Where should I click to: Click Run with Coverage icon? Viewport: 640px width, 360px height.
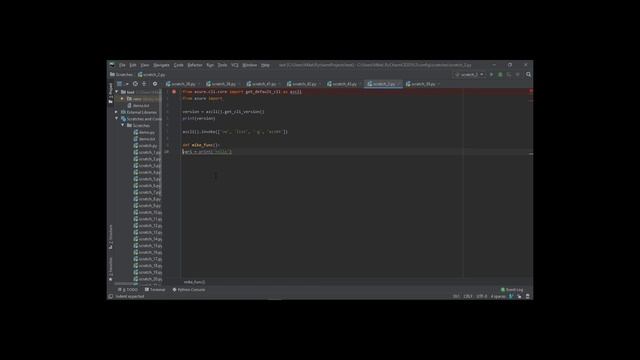[x=509, y=75]
